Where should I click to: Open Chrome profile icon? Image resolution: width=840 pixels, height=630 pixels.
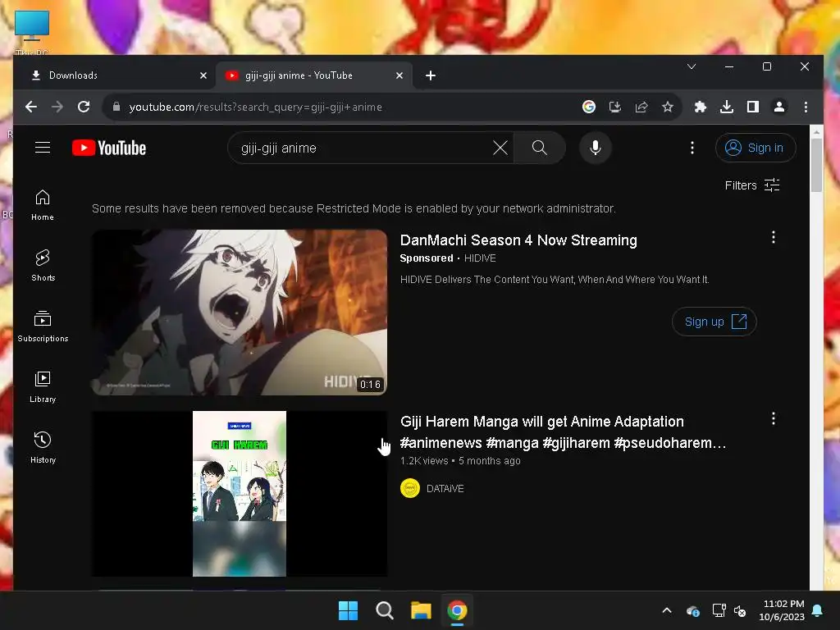[779, 107]
